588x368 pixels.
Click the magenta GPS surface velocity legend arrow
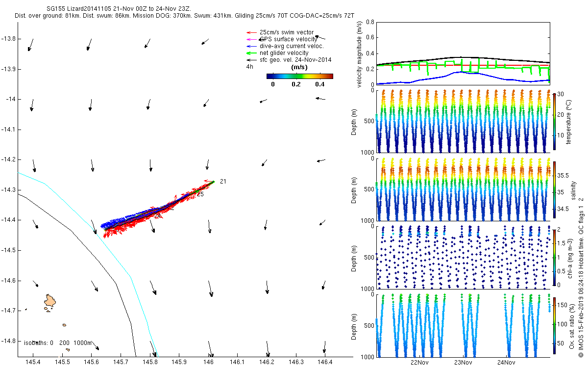click(x=251, y=39)
